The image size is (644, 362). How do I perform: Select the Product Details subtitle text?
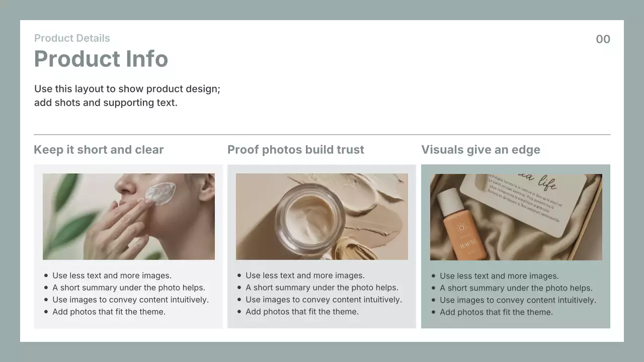(72, 38)
